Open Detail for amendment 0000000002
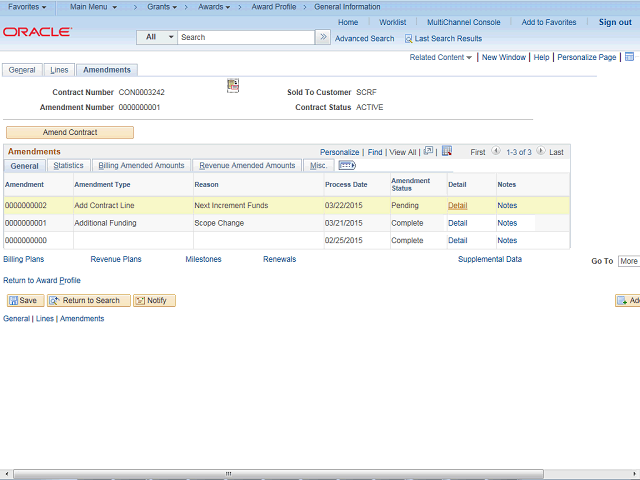The width and height of the screenshot is (640, 480). [458, 205]
